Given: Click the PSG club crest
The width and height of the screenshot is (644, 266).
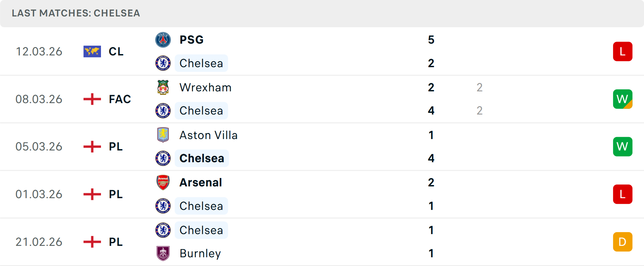Looking at the screenshot, I should 163,40.
